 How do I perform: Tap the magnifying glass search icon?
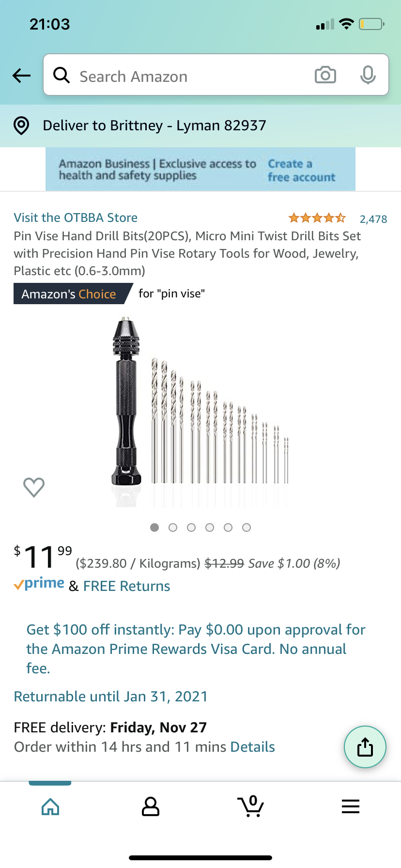tap(62, 75)
